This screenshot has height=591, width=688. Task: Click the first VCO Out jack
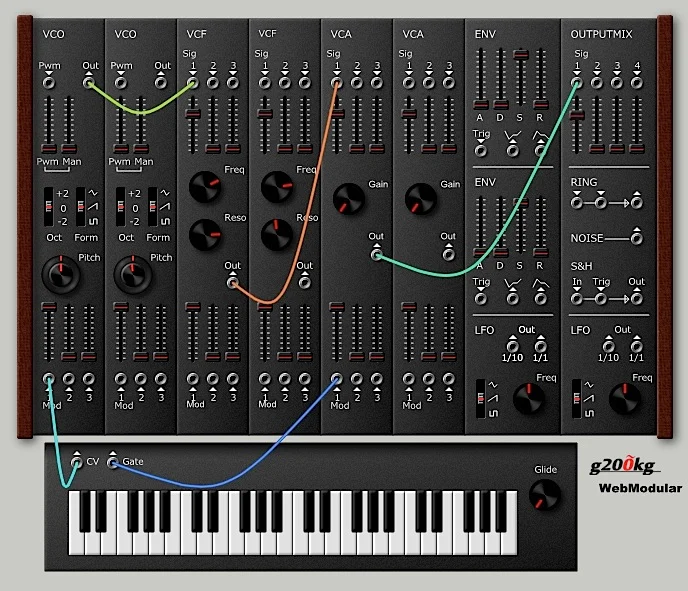89,82
